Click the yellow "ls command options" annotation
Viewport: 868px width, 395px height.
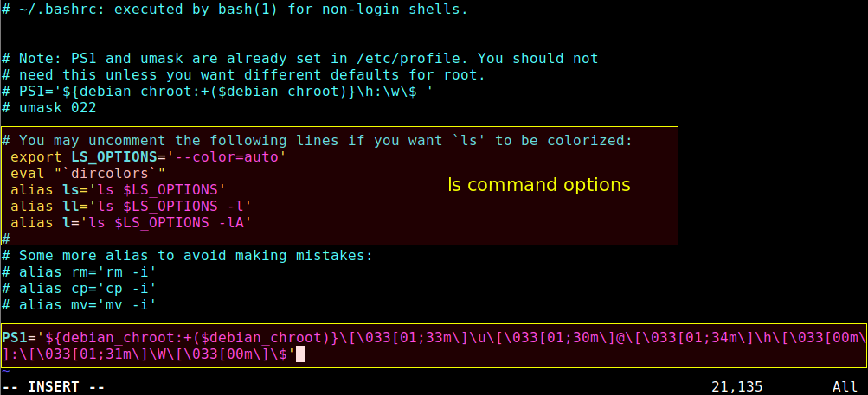(x=538, y=185)
